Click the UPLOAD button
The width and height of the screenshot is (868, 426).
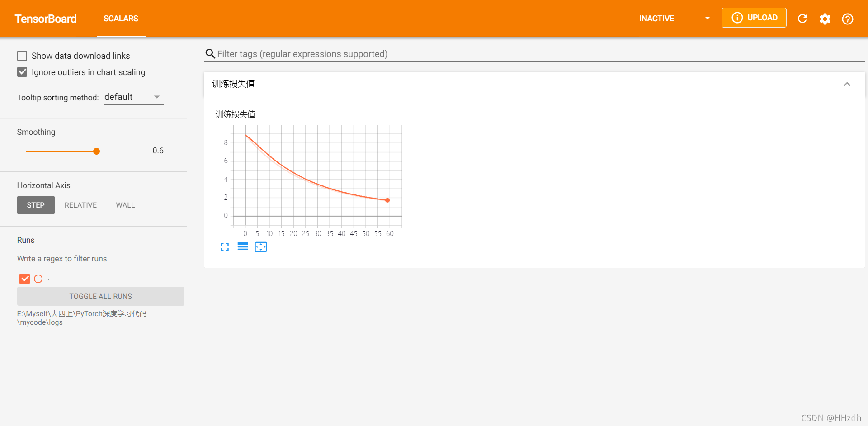(x=754, y=18)
